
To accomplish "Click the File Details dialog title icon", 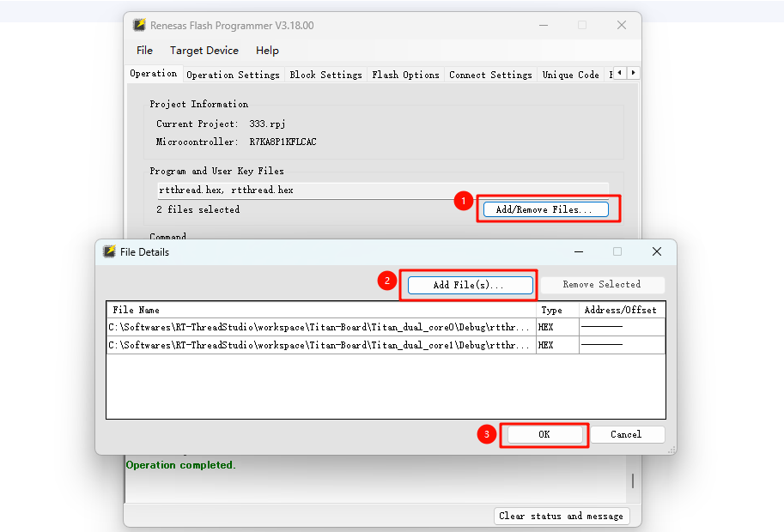I will pyautogui.click(x=109, y=252).
